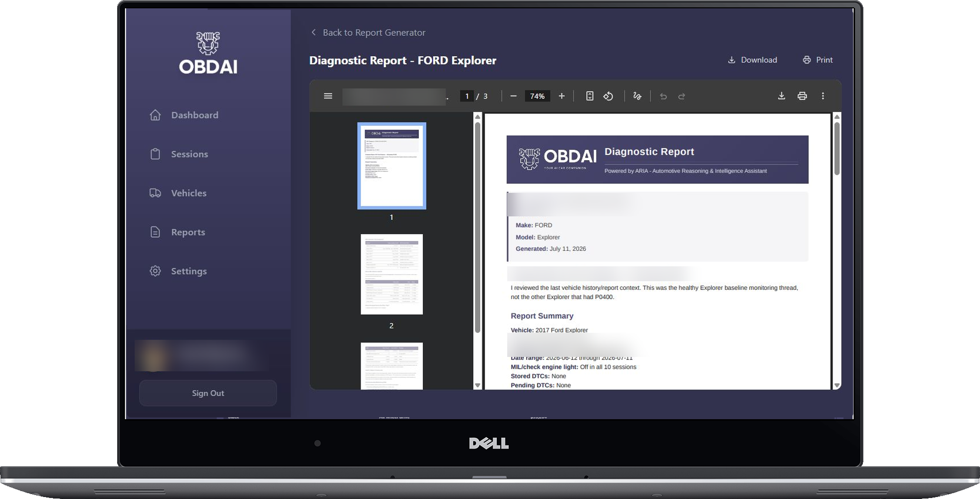The height and width of the screenshot is (499, 980).
Task: Click the "Make: FORD" line
Action: tap(534, 225)
